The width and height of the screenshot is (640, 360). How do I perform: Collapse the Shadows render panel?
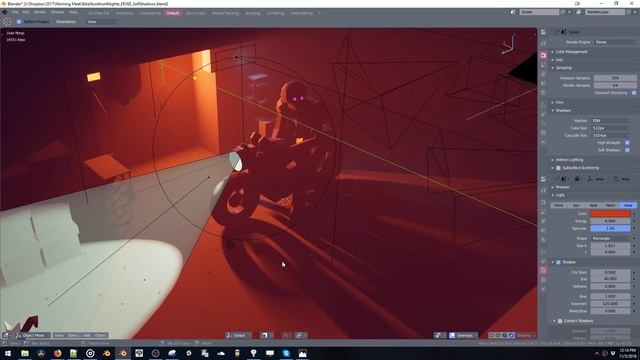[563, 111]
